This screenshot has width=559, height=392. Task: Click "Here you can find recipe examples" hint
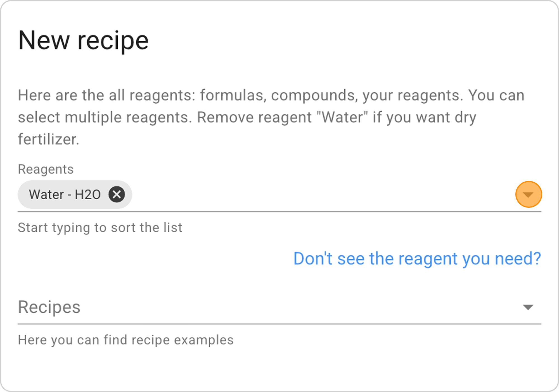click(x=126, y=340)
